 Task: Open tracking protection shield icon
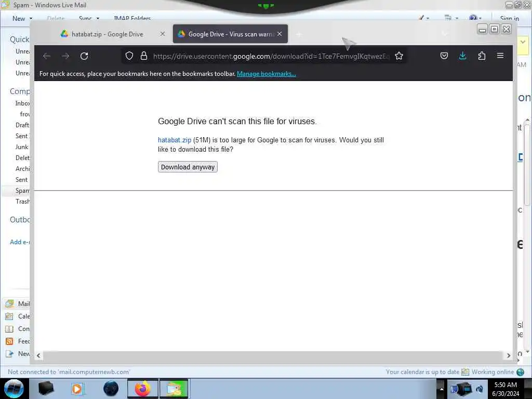(129, 56)
